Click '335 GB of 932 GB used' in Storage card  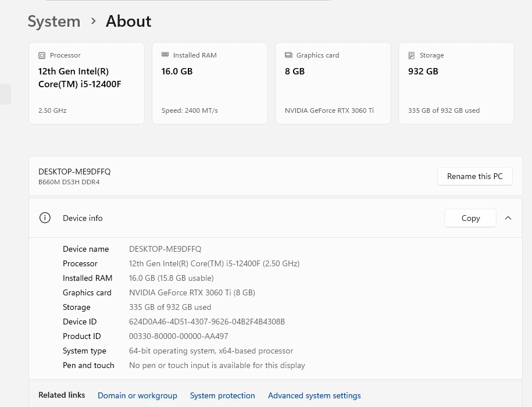[444, 110]
